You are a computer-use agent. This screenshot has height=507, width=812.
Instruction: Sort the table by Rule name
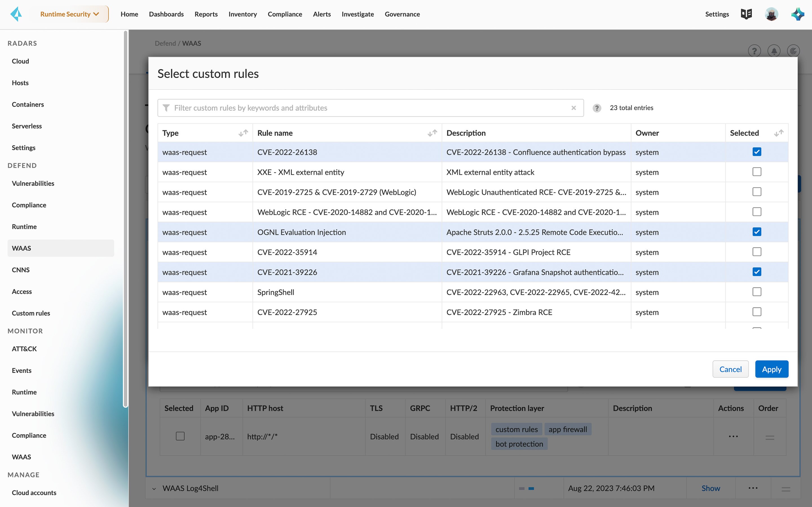(433, 133)
